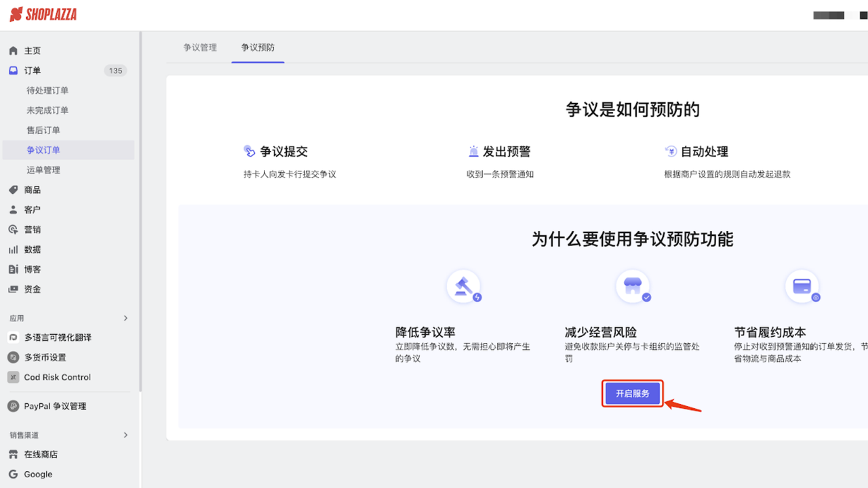Switch to the 争议管理 tab

tap(201, 47)
